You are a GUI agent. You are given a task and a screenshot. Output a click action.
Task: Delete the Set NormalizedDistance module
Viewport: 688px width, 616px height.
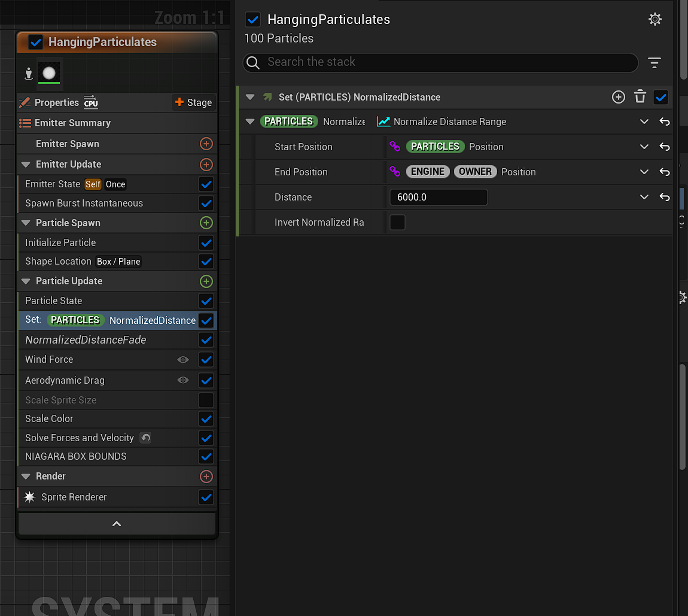pyautogui.click(x=640, y=96)
